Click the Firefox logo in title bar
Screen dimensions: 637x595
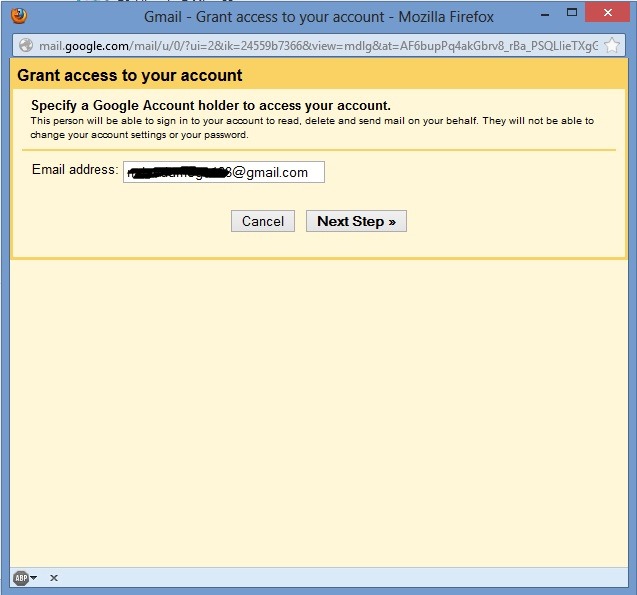click(19, 16)
